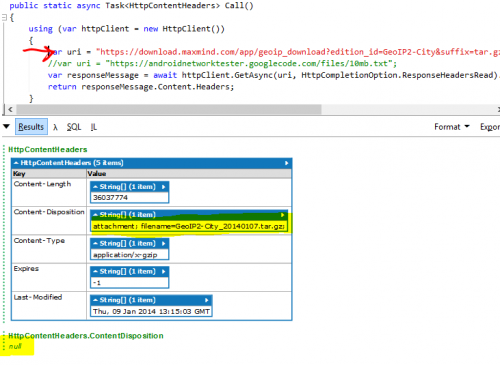Click the var responseMessage await GetAsync line

274,75
